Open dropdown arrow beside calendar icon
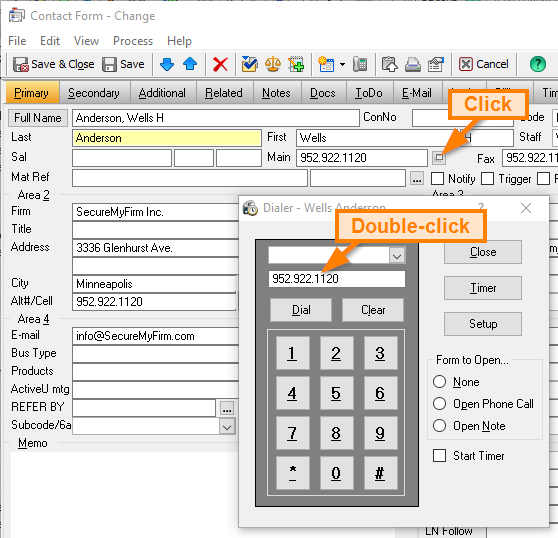 (342, 64)
